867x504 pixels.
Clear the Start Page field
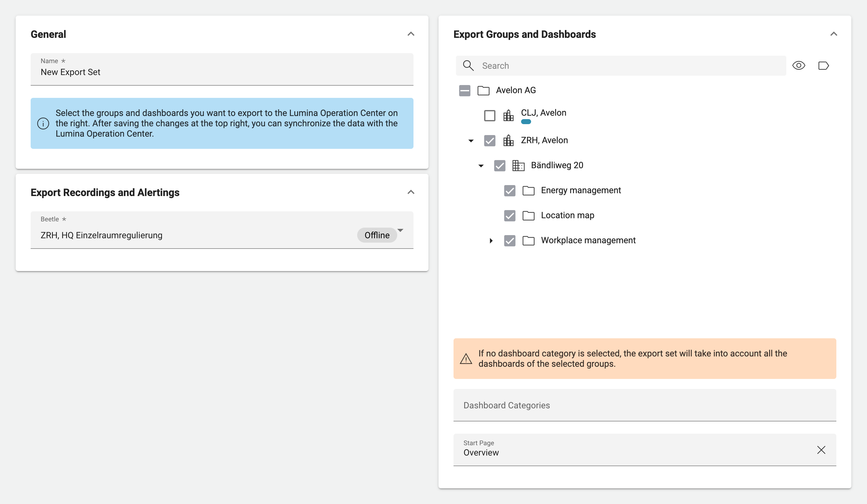tap(821, 450)
